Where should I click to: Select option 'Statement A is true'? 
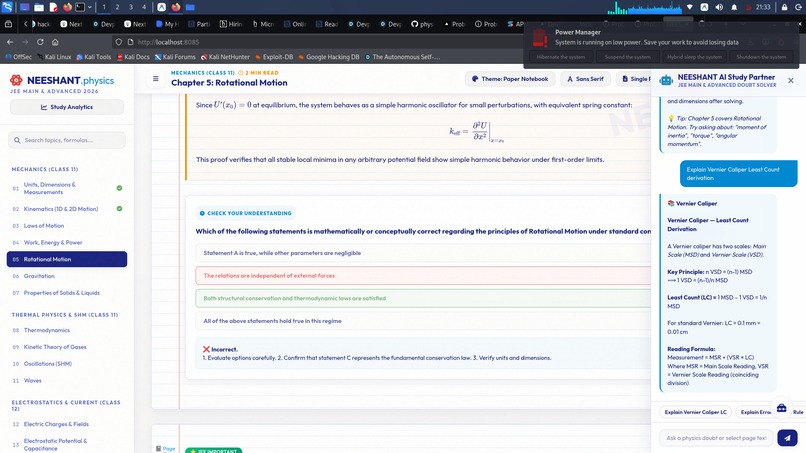pos(423,253)
